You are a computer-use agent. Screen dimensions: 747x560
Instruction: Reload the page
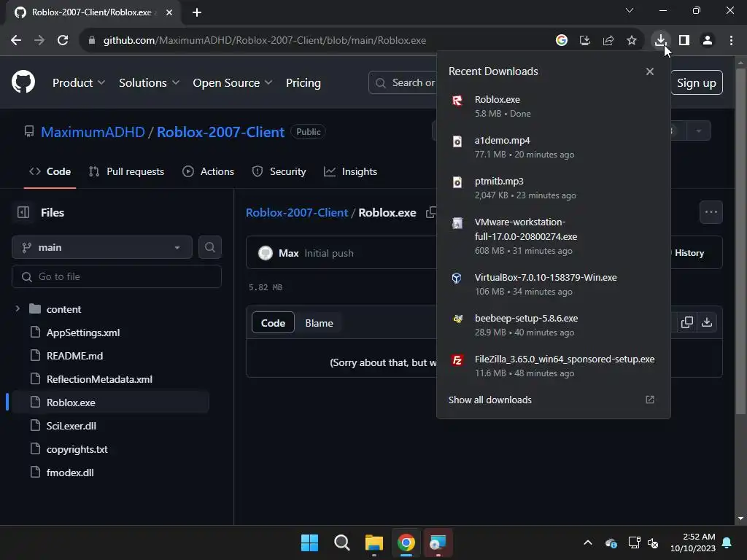coord(63,40)
